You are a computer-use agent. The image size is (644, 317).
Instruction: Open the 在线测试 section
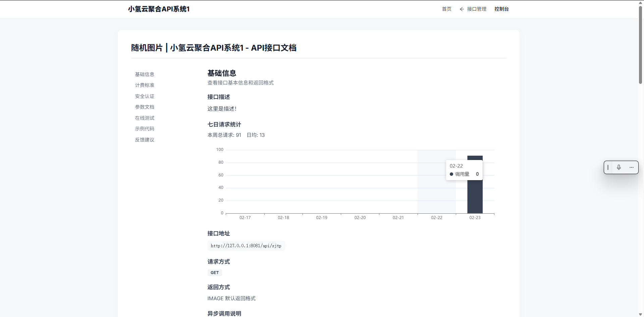tap(145, 118)
